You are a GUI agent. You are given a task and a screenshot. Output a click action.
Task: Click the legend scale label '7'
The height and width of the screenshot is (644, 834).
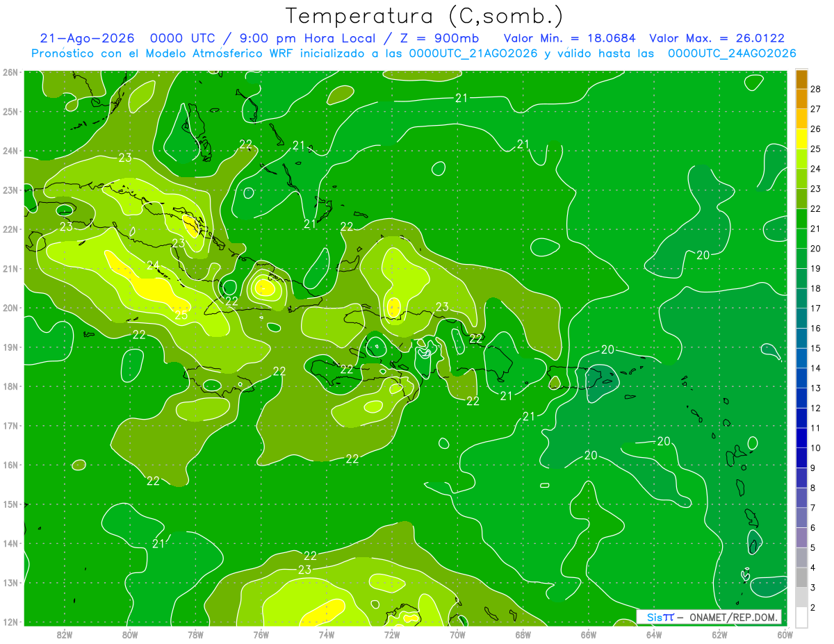pos(813,509)
